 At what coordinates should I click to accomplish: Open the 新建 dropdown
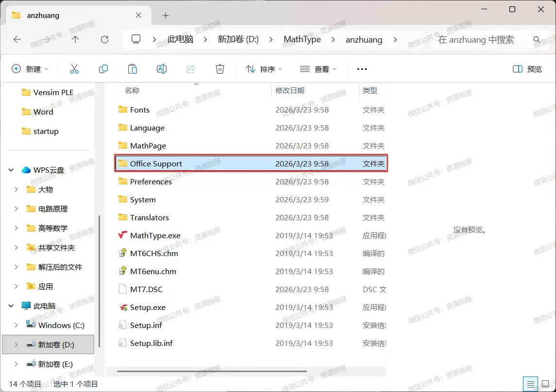tap(30, 69)
